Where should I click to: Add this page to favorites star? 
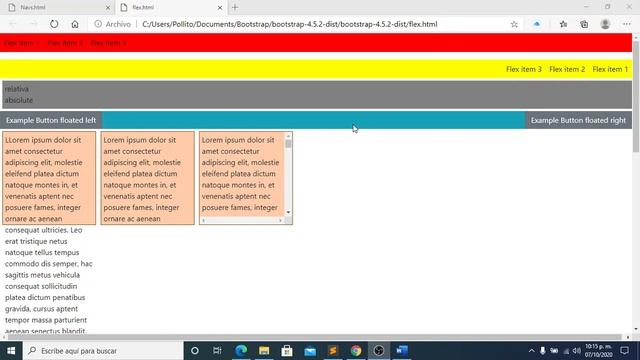click(x=514, y=24)
